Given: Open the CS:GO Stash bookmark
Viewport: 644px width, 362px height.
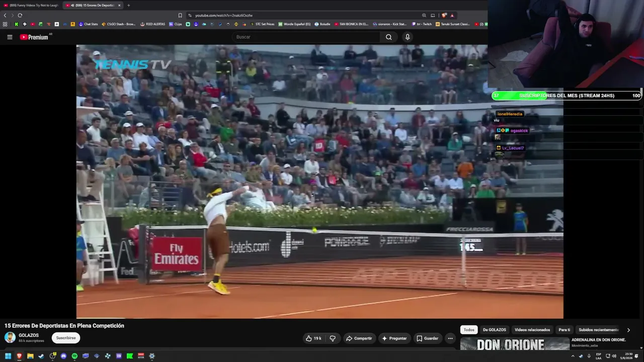Looking at the screenshot, I should 119,24.
